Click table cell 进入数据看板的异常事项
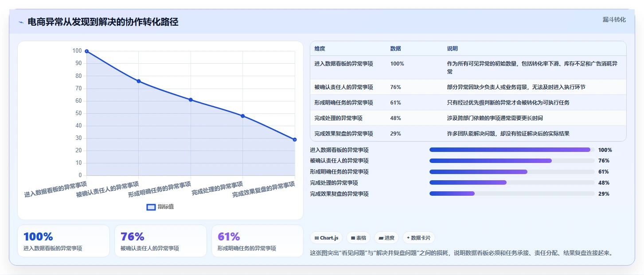This screenshot has height=275, width=644. coord(343,64)
